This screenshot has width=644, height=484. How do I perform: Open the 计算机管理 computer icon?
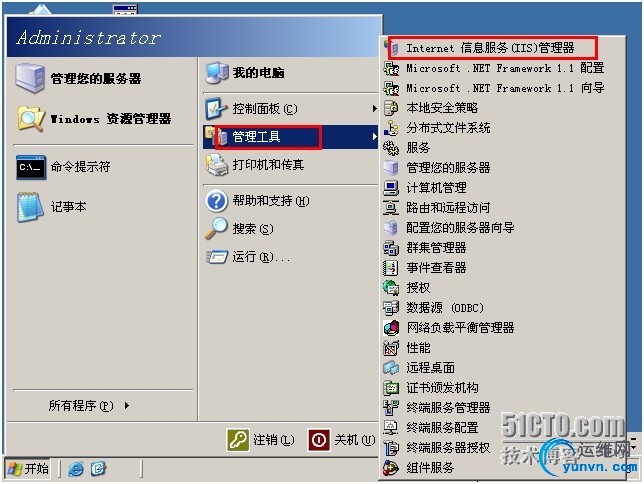[391, 188]
